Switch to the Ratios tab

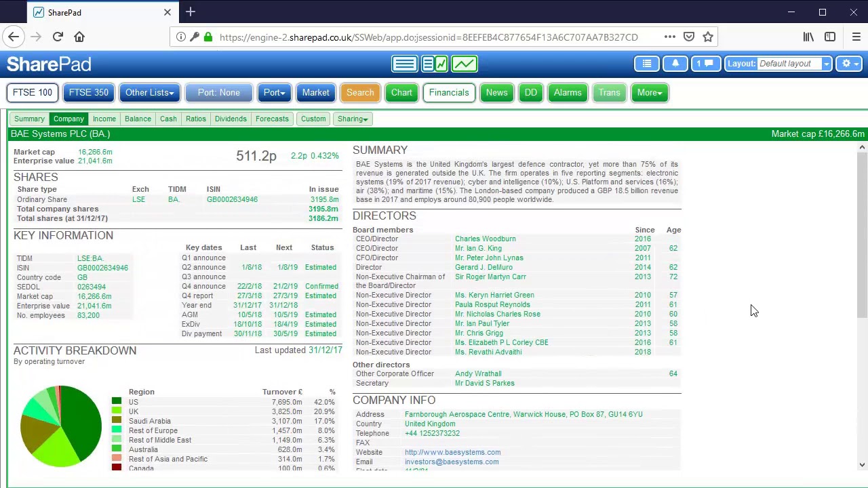pos(196,119)
